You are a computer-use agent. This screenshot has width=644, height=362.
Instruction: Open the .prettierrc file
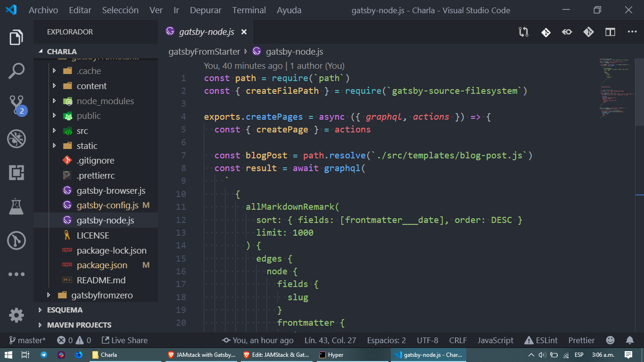pos(96,175)
